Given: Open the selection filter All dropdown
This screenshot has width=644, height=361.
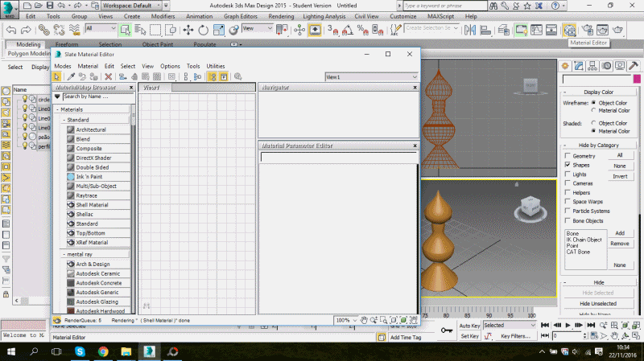Looking at the screenshot, I should pos(101,28).
